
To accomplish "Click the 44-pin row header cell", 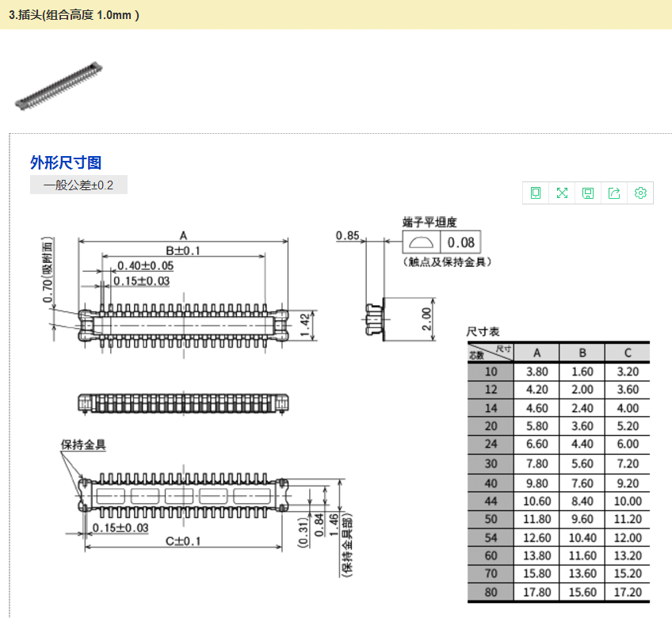I will (x=491, y=501).
